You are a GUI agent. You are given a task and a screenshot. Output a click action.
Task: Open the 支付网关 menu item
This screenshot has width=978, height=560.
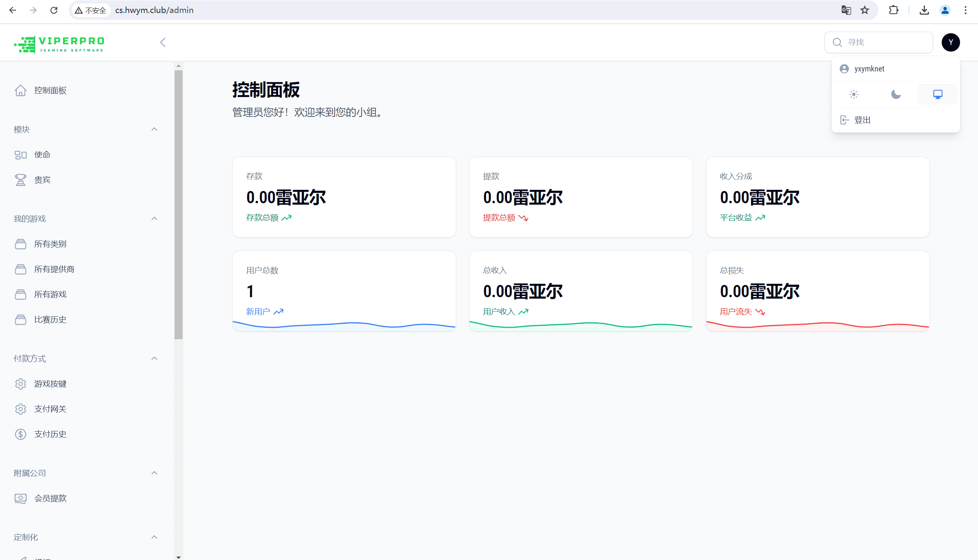(x=50, y=409)
